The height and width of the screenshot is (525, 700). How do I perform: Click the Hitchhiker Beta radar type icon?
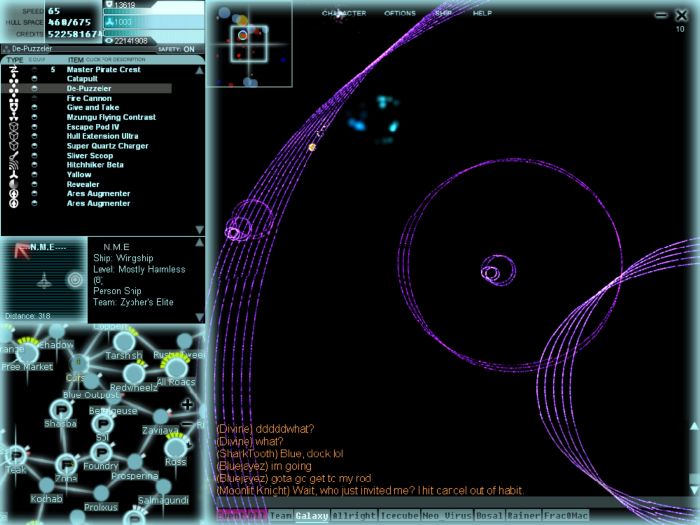(x=14, y=165)
